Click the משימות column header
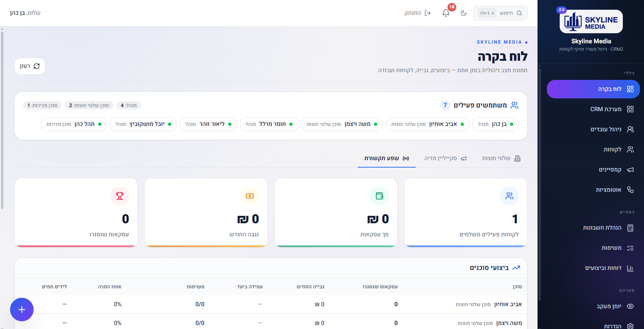The image size is (644, 329). coord(196,287)
